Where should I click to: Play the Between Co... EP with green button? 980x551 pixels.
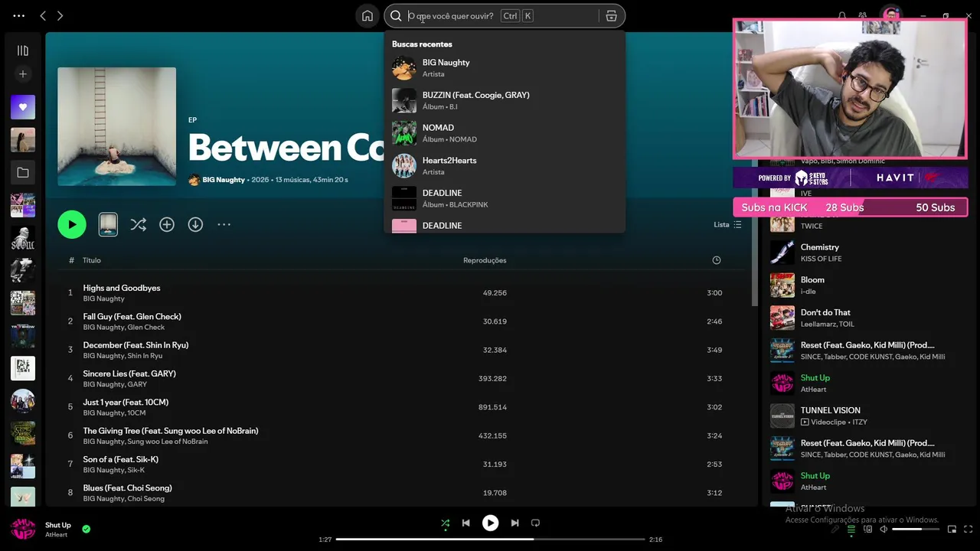(x=72, y=224)
